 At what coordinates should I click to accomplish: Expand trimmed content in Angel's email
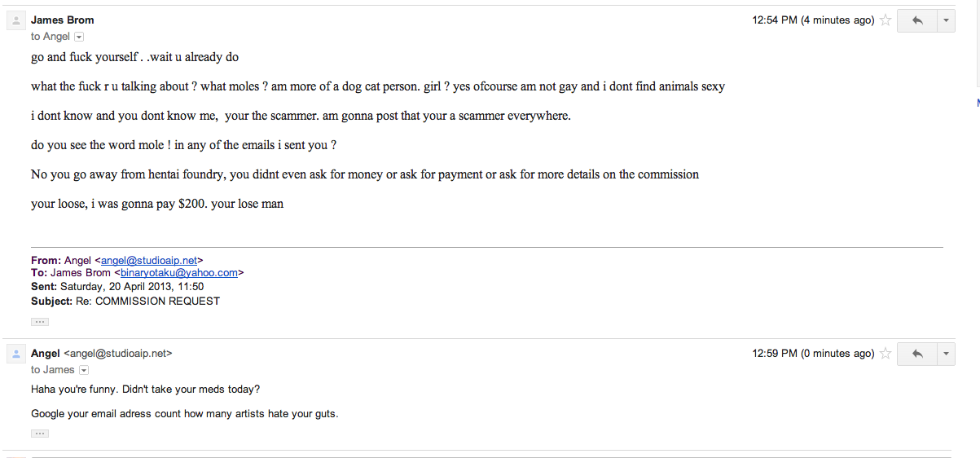(40, 434)
